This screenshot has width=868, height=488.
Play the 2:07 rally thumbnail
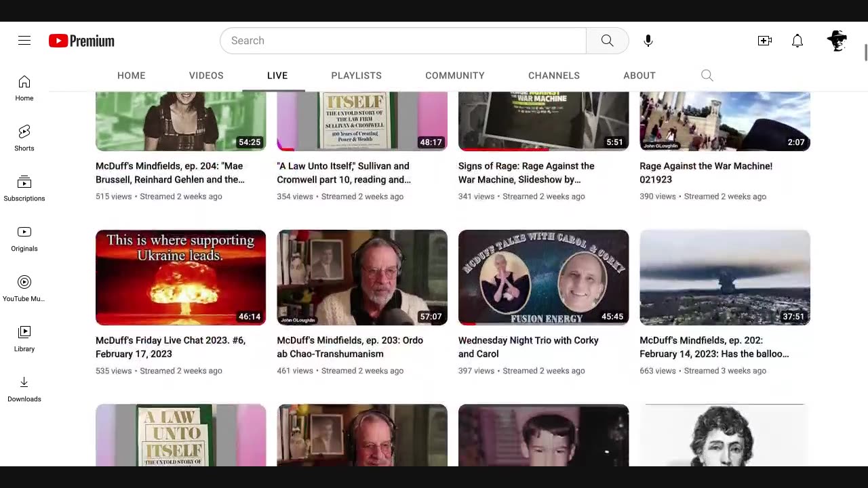tap(725, 121)
